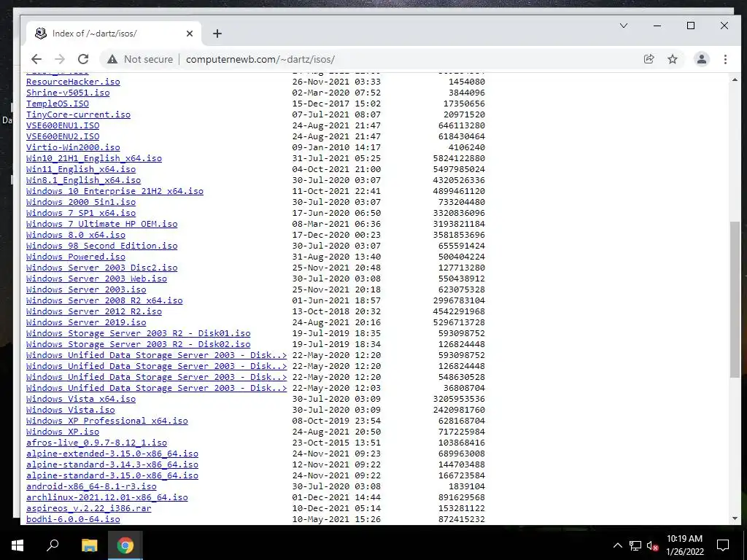
Task: Open the taskbar clock 10:19 AM
Action: click(x=684, y=545)
